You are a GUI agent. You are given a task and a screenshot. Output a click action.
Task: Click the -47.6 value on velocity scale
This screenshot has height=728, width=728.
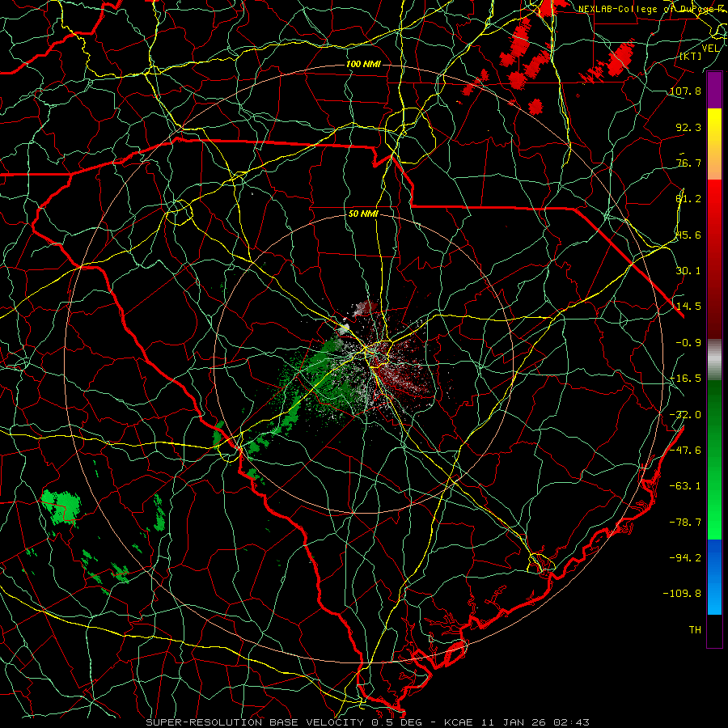click(x=686, y=451)
